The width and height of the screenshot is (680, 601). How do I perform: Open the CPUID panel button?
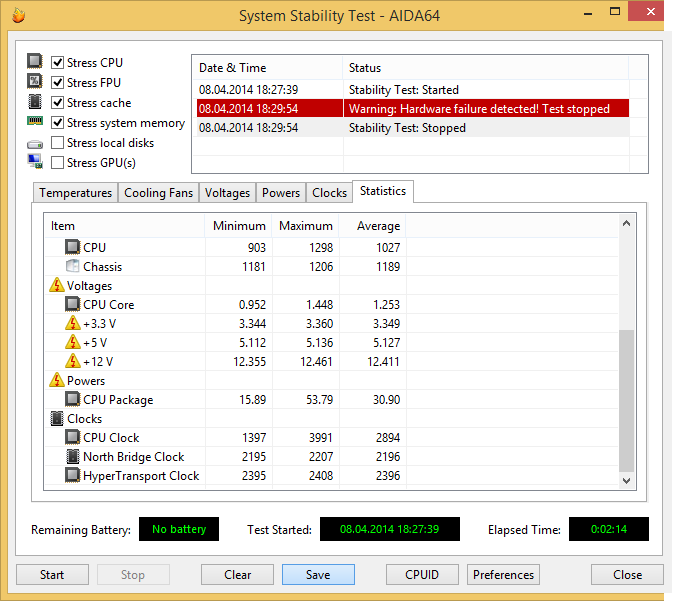[x=422, y=575]
